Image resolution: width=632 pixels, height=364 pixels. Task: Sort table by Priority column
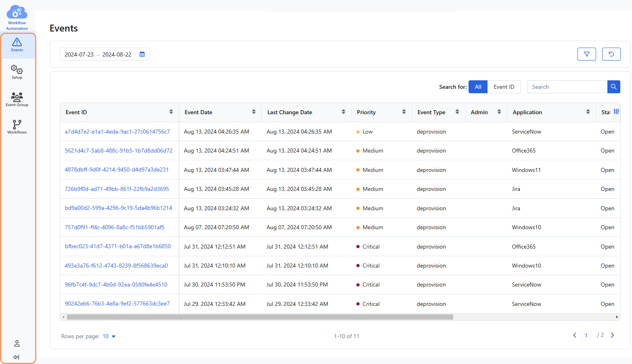404,112
